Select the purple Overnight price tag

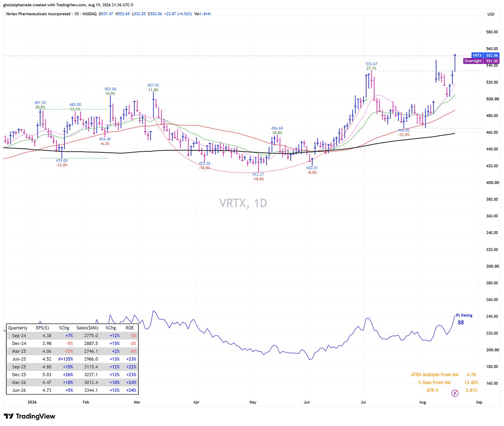[x=481, y=61]
